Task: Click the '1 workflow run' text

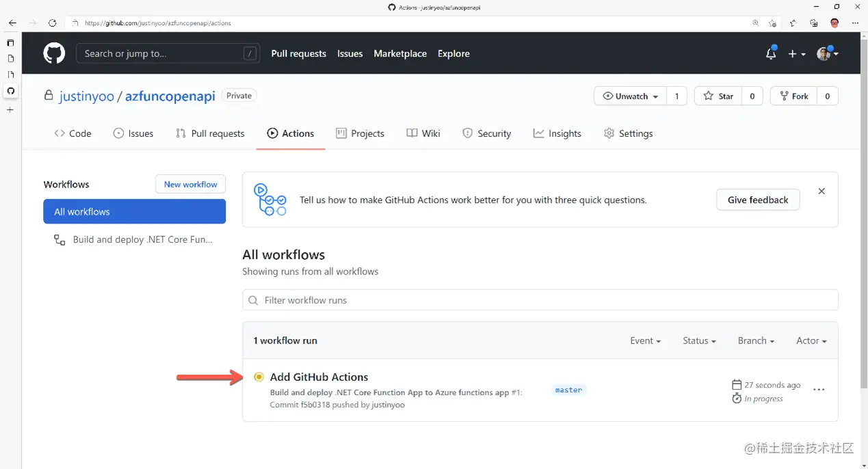Action: point(285,340)
